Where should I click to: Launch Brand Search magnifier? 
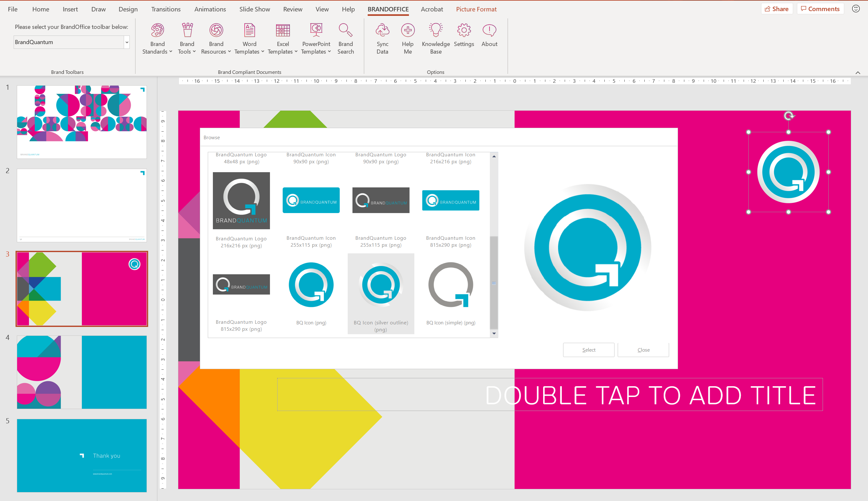coord(345,30)
